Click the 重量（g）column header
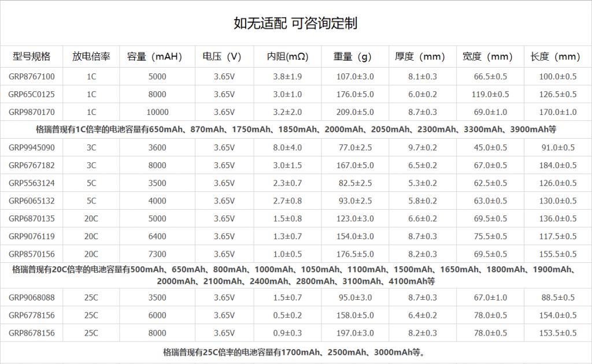This screenshot has width=592, height=364. point(354,57)
